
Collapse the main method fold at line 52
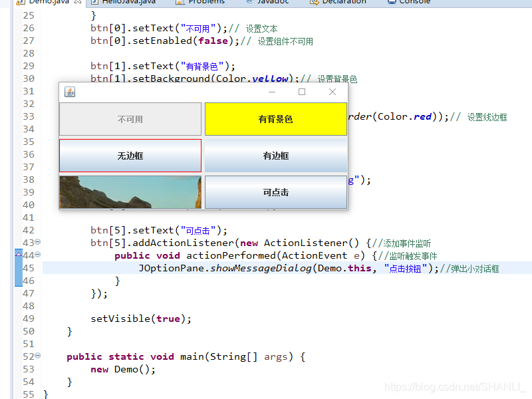pyautogui.click(x=38, y=356)
